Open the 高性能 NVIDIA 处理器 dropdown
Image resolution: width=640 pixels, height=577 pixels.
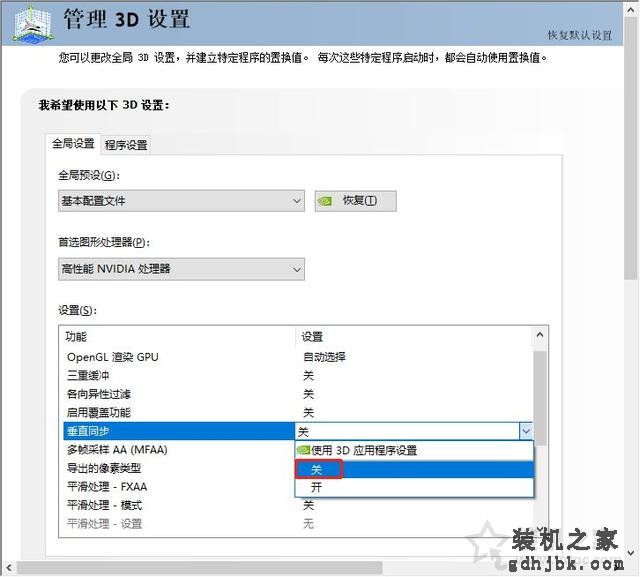point(181,269)
